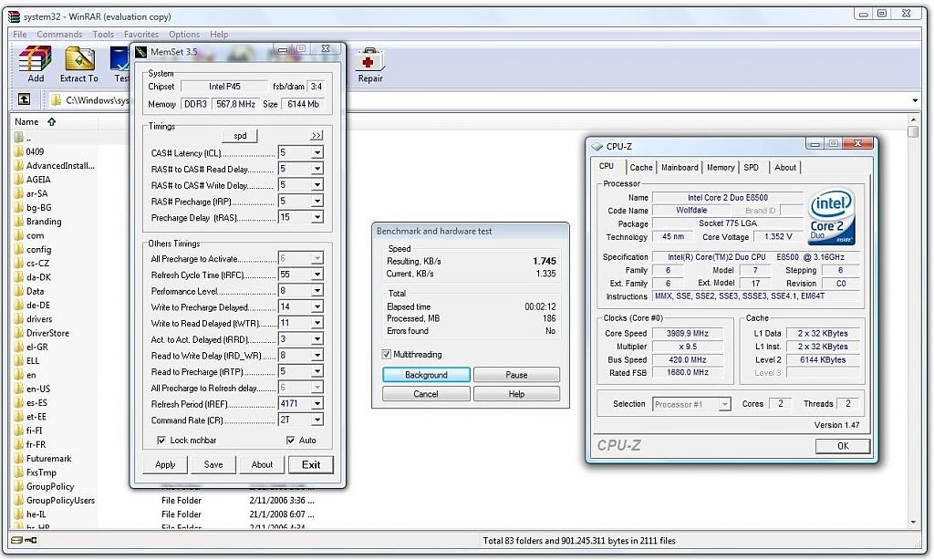Image resolution: width=934 pixels, height=560 pixels.
Task: Switch to the CPU-Z SPD tab
Action: 752,168
